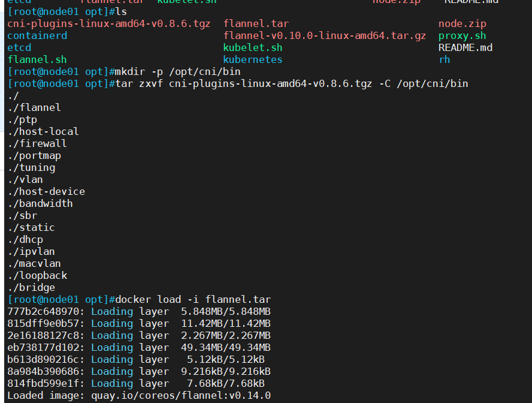Viewport: 532px width, 403px height.
Task: Click layer ID 814fbd599e1f
Action: click(x=43, y=383)
